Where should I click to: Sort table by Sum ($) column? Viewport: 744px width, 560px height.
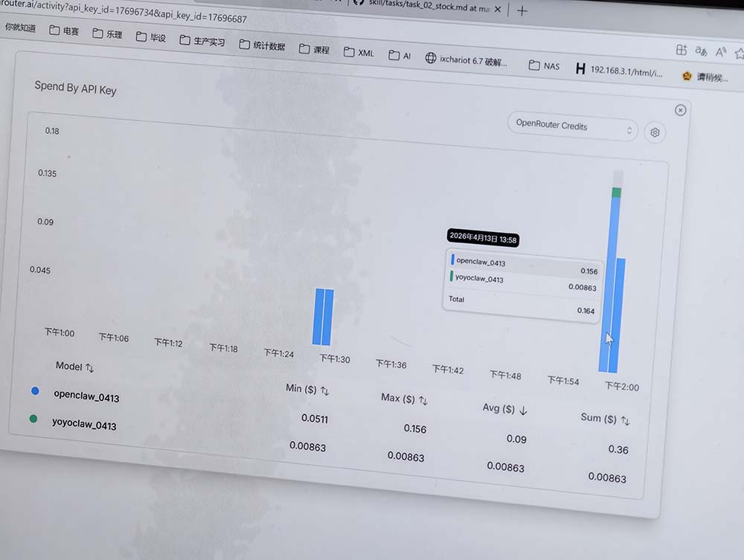click(x=604, y=419)
